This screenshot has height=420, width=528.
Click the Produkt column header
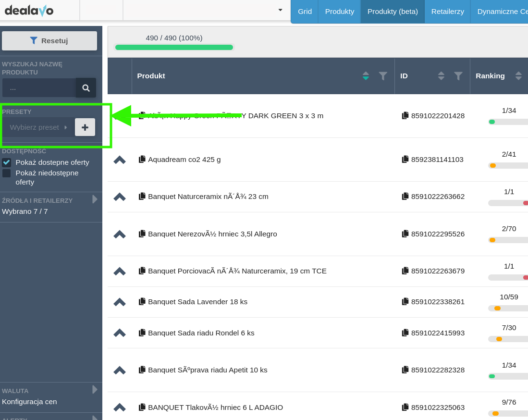[x=151, y=76]
